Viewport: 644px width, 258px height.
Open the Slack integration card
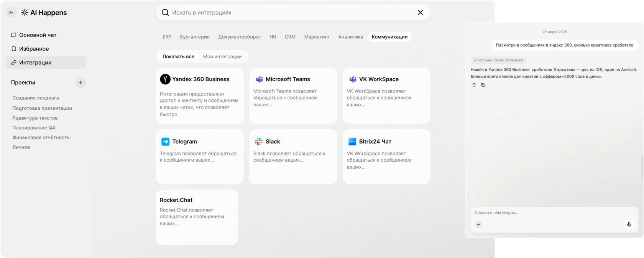(293, 156)
